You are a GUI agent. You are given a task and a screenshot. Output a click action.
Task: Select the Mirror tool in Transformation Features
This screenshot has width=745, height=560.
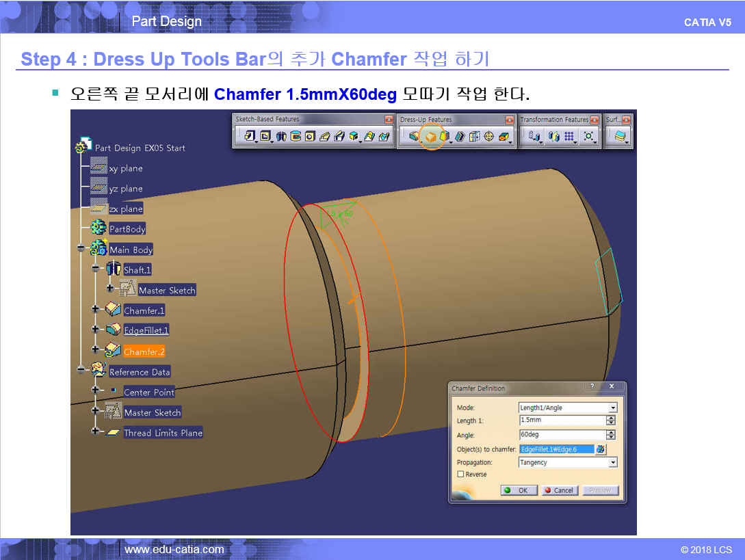tap(554, 137)
